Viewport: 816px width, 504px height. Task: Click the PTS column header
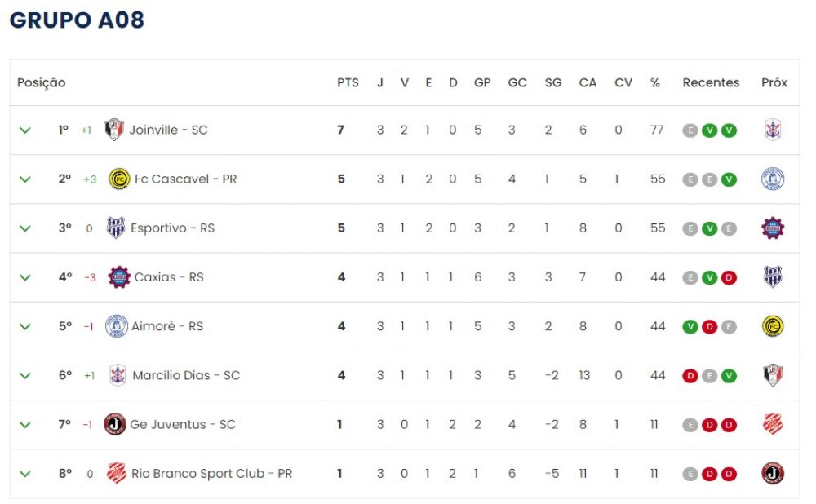348,82
